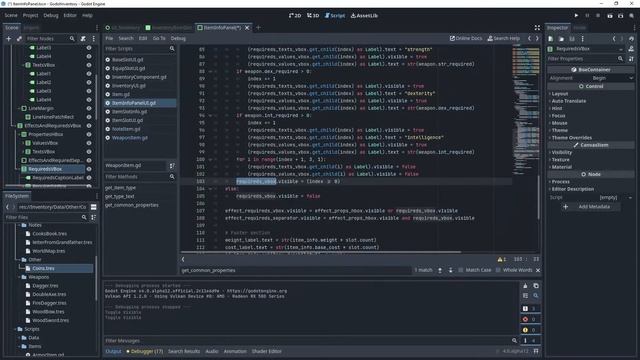Sort files icon beside Filter Files

pos(93,218)
